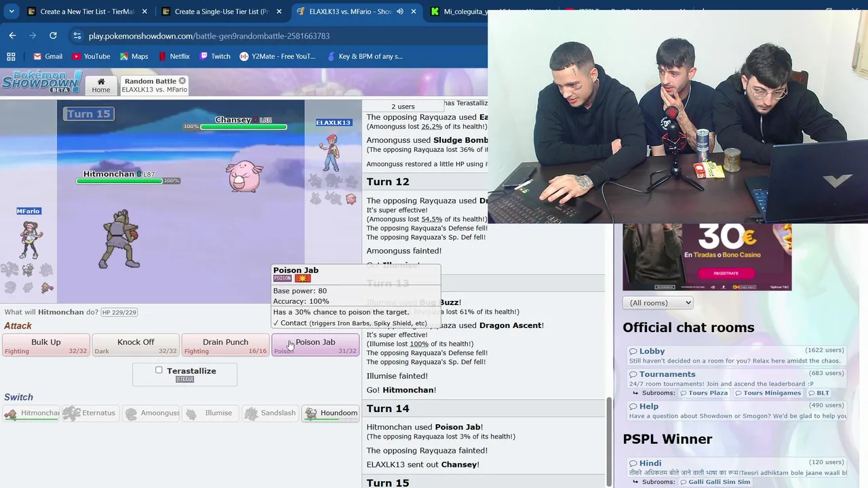Click the ELAXLK13 trainer avatar
Viewport: 868px width, 488px height.
(x=331, y=152)
